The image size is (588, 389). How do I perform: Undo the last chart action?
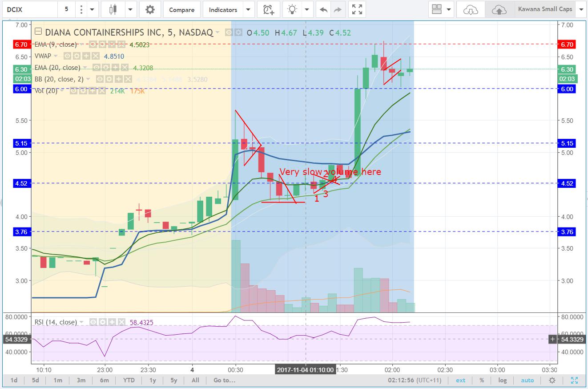pos(324,9)
